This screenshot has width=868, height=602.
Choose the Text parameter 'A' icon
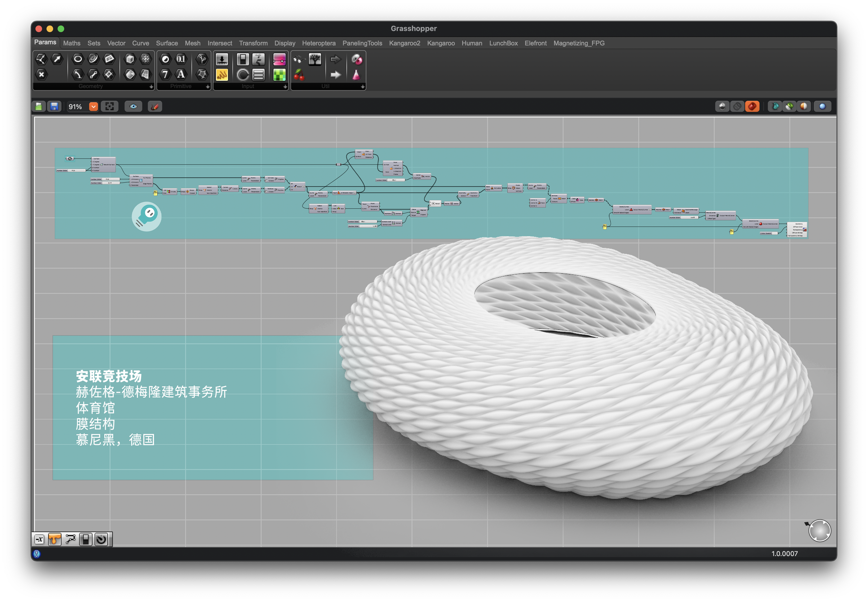[x=181, y=74]
